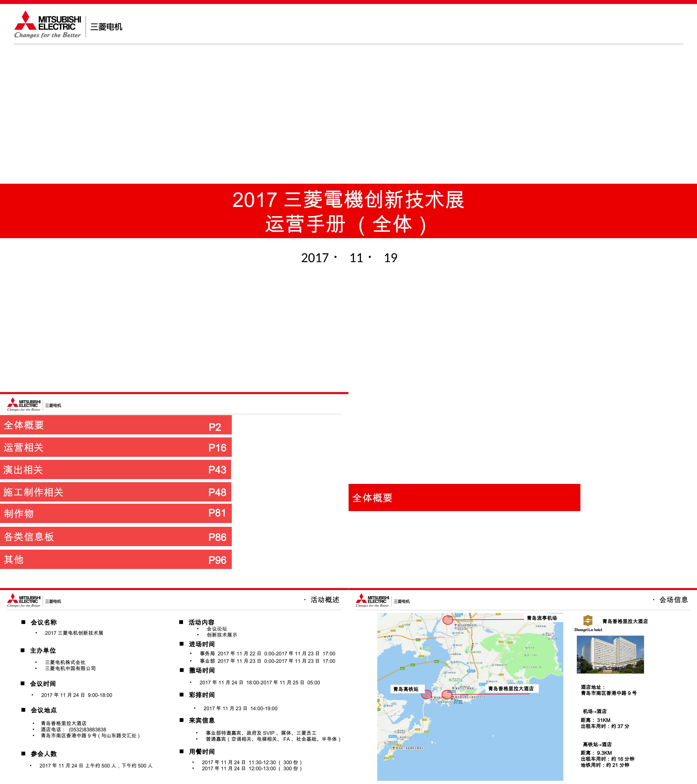Viewport: 697px width, 784px height.
Task: Click the Mitsubishi Electric logo on the title slide
Action: coord(48,25)
